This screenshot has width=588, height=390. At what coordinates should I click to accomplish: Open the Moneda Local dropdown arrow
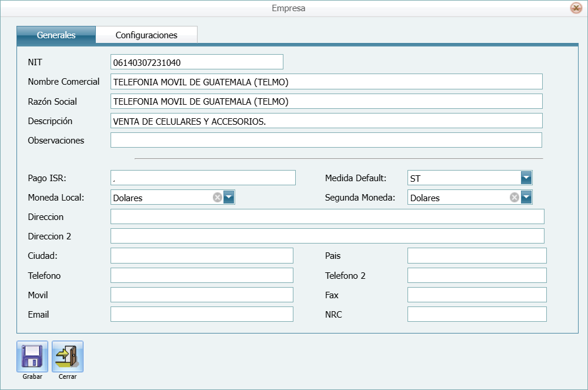[229, 198]
